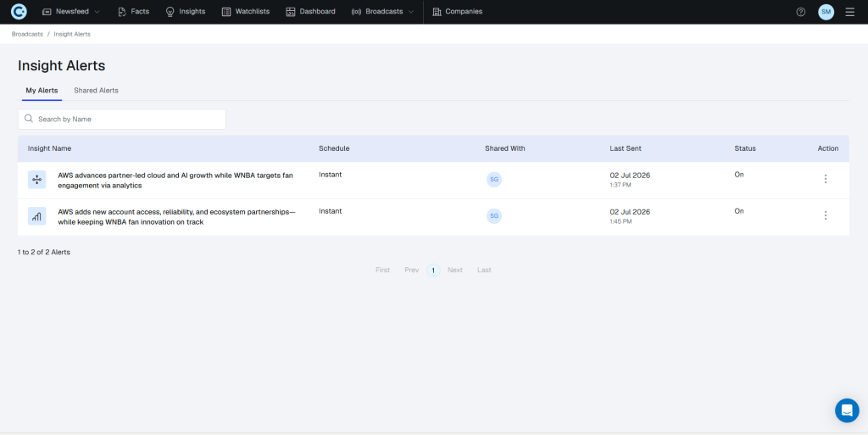Click the Schedule column header
Screen dimensions: 868x435
(334, 148)
